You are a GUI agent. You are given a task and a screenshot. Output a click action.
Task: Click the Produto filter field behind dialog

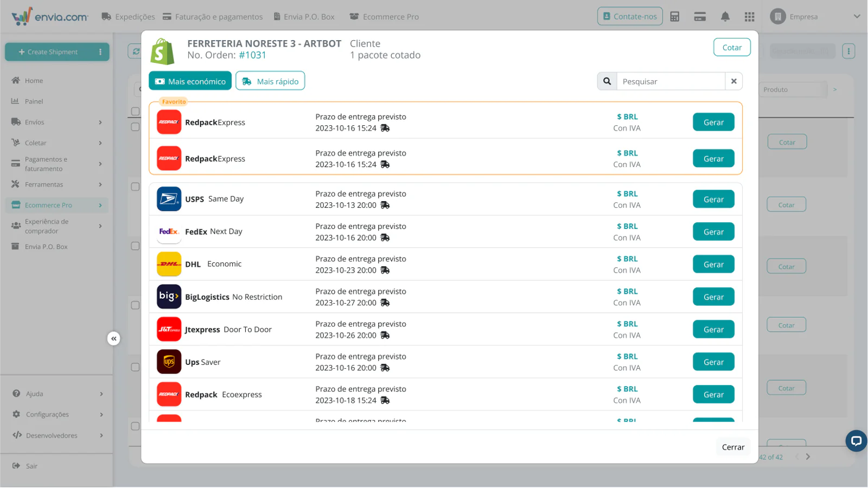click(x=793, y=89)
